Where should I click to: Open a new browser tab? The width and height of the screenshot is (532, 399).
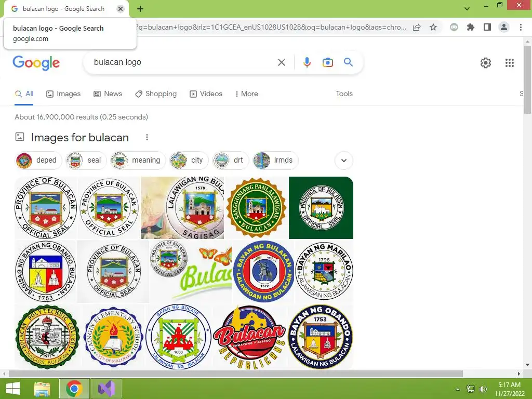click(x=140, y=9)
